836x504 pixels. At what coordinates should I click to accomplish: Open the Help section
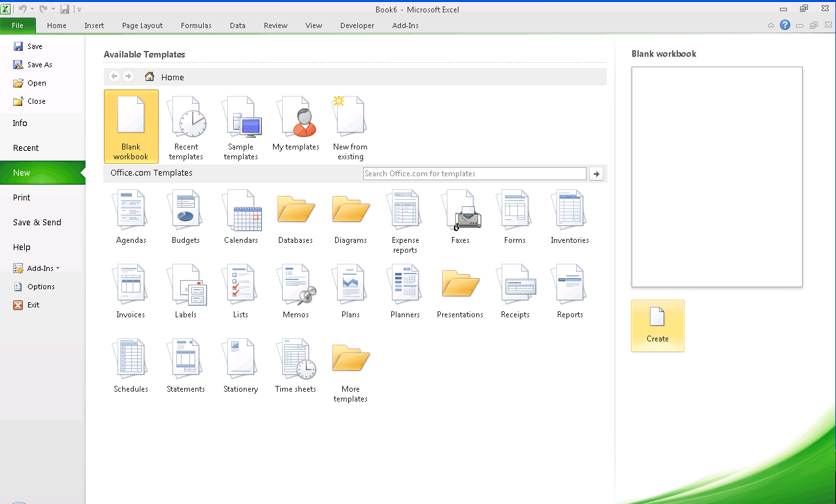tap(42, 247)
